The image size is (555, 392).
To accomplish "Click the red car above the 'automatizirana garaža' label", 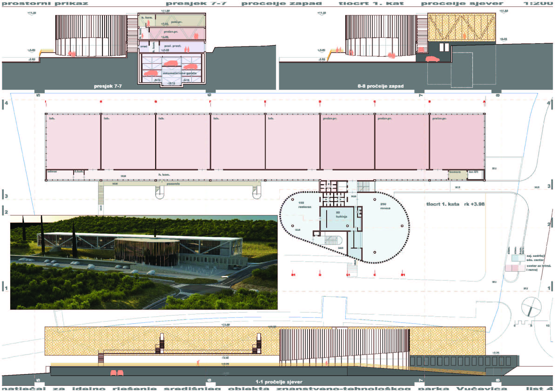I will click(171, 63).
